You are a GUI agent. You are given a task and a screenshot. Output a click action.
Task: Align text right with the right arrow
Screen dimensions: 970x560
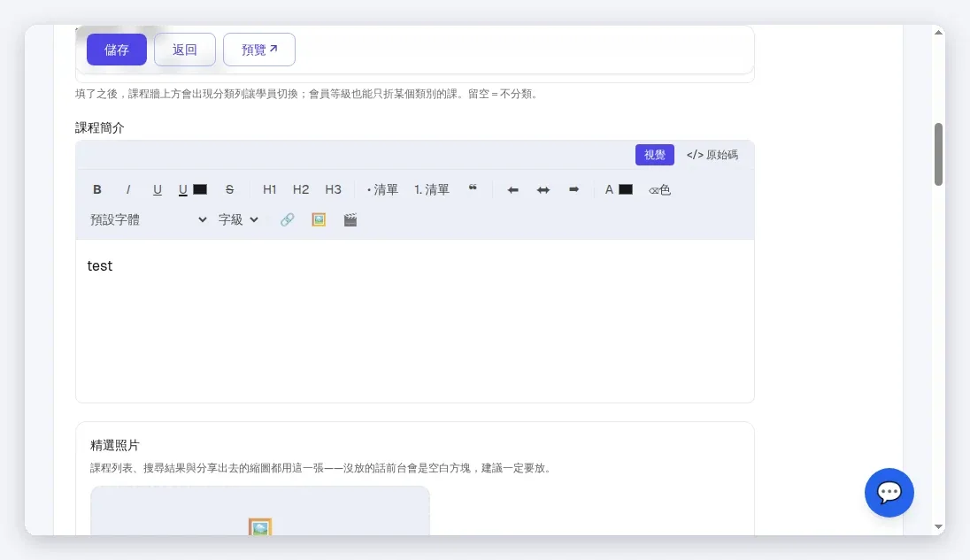point(574,189)
